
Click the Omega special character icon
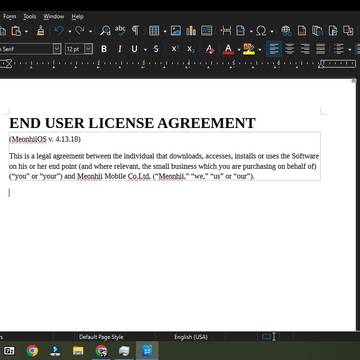click(261, 31)
